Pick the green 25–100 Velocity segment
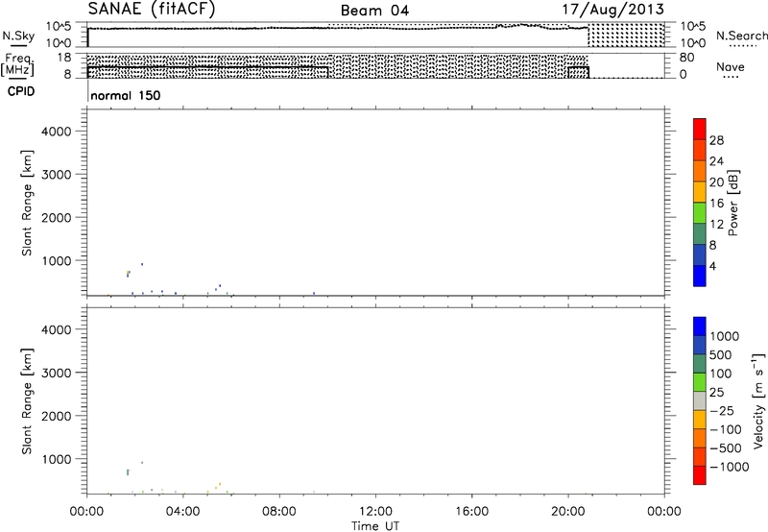768x532 pixels. coord(700,382)
